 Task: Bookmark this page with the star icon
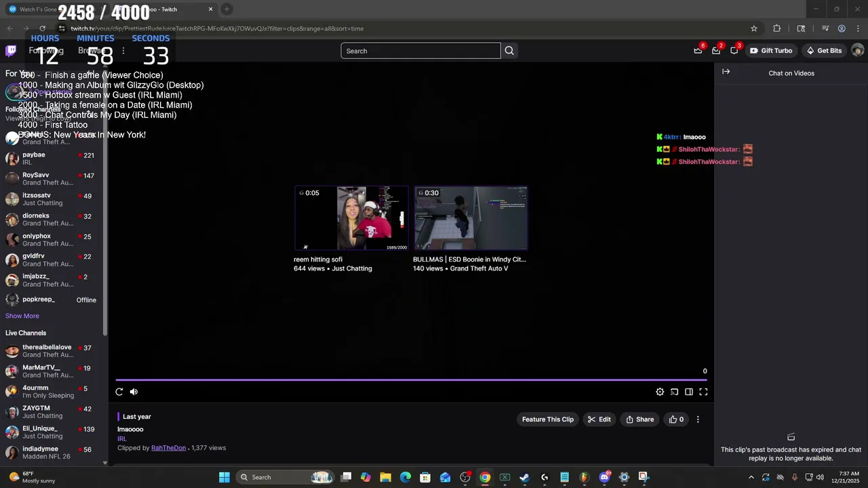(x=754, y=28)
